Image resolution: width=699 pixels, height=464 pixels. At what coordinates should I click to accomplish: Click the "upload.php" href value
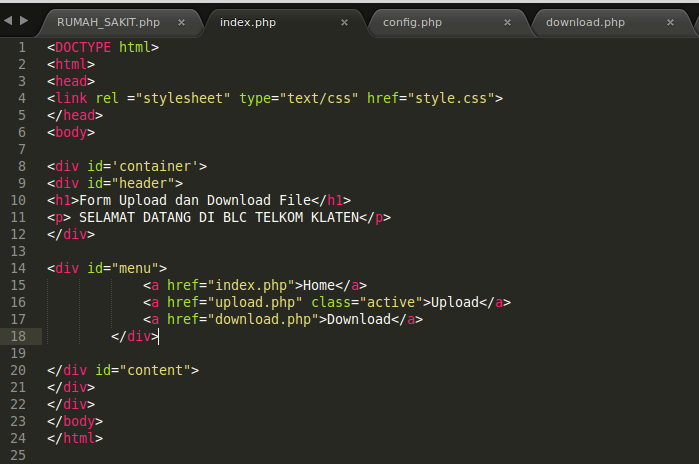click(255, 302)
